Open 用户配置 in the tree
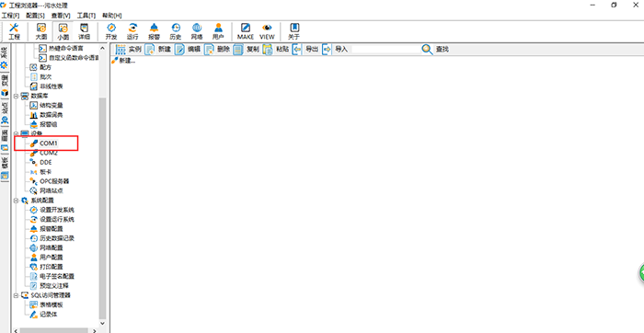Screen dimensions: 644x333 point(46,257)
